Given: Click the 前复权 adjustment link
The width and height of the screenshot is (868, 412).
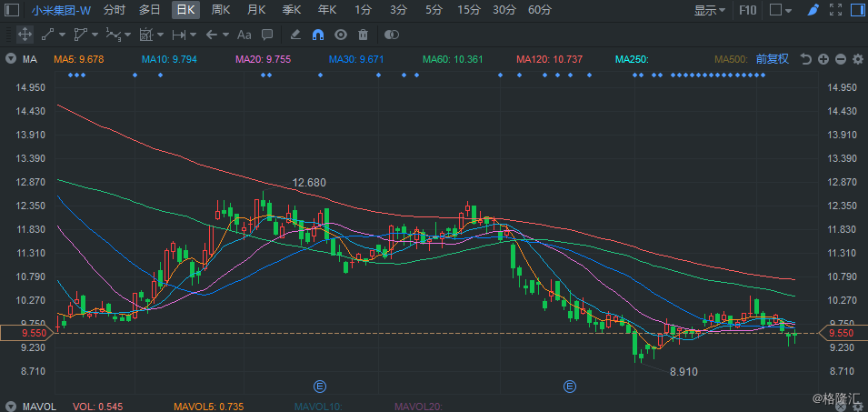Looking at the screenshot, I should (773, 59).
